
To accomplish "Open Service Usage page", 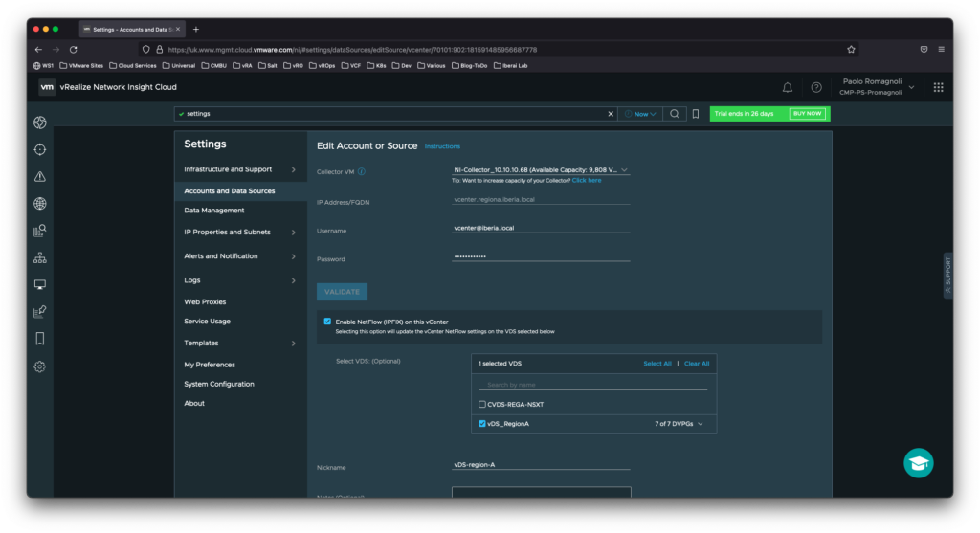I will coord(207,322).
